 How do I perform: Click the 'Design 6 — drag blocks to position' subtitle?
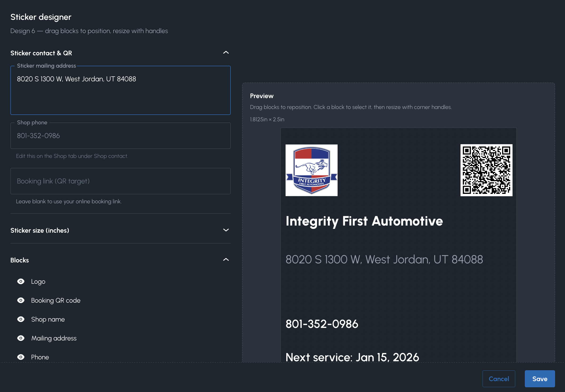(89, 31)
